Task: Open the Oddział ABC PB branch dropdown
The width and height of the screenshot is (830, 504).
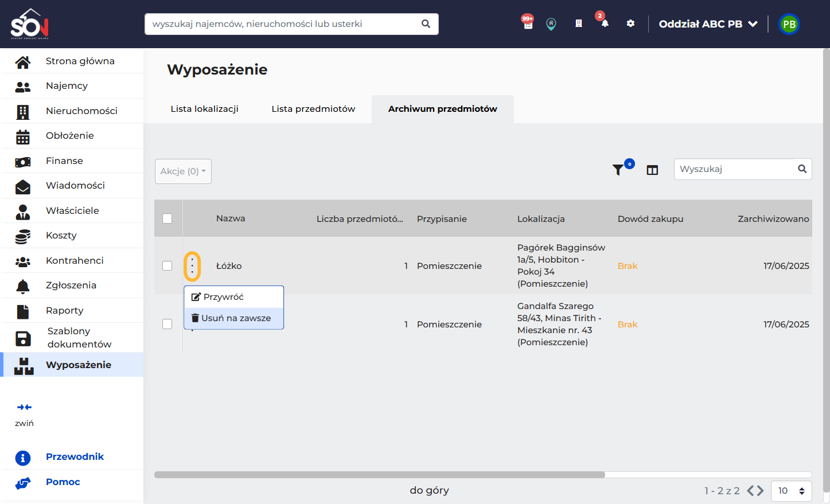Action: pyautogui.click(x=708, y=24)
